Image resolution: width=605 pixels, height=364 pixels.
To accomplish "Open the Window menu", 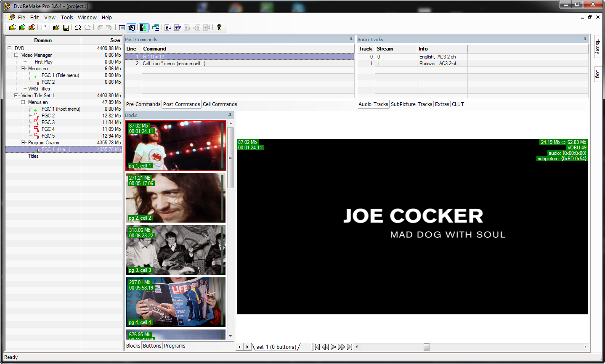I will [87, 18].
